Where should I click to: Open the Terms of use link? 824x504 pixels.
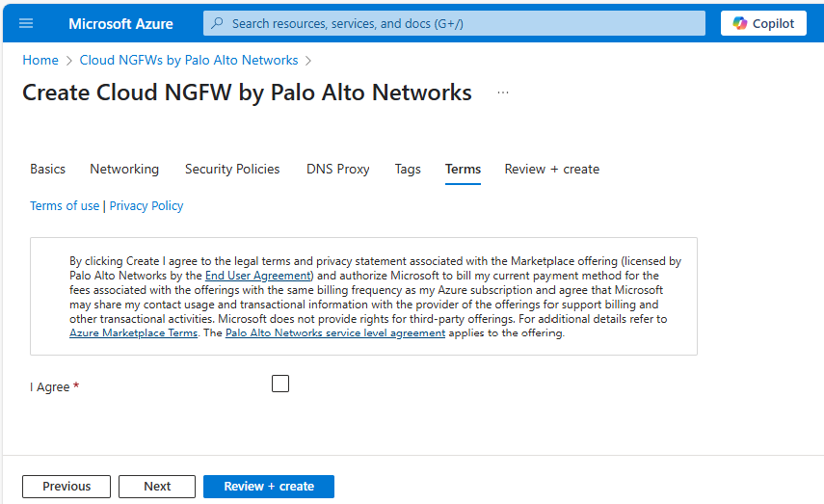65,205
